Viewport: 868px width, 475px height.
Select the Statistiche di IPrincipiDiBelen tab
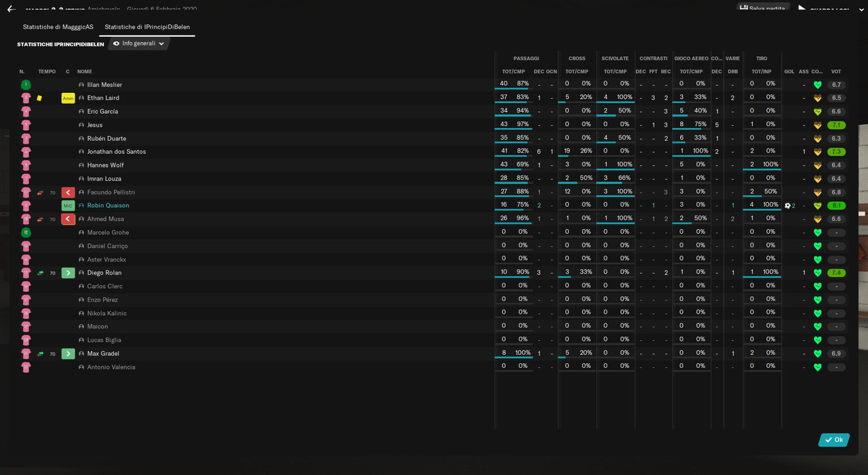147,27
